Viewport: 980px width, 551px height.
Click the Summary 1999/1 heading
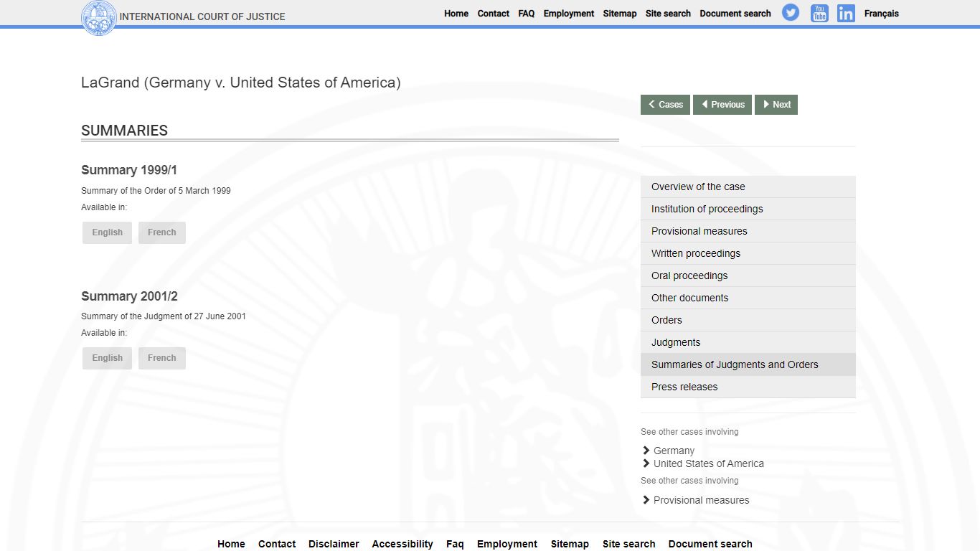(129, 170)
